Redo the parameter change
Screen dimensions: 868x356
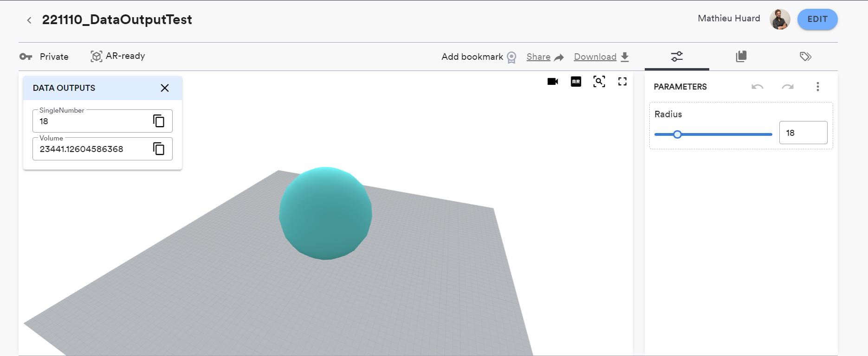coord(787,87)
